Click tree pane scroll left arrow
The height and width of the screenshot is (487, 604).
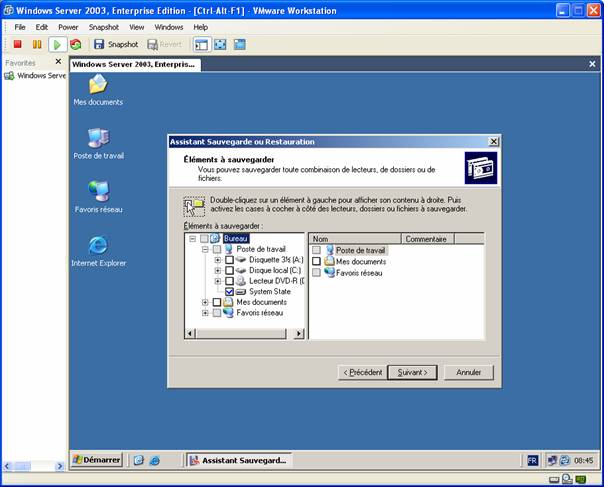[190, 333]
